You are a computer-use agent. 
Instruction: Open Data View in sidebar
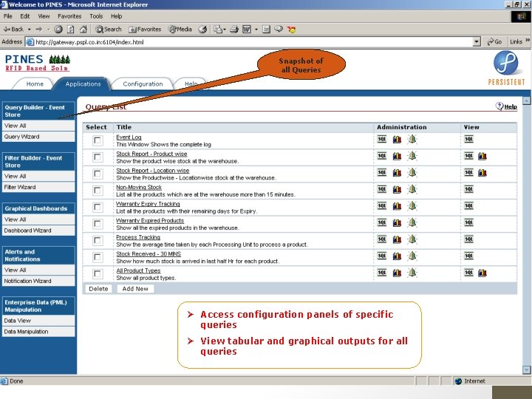point(38,321)
